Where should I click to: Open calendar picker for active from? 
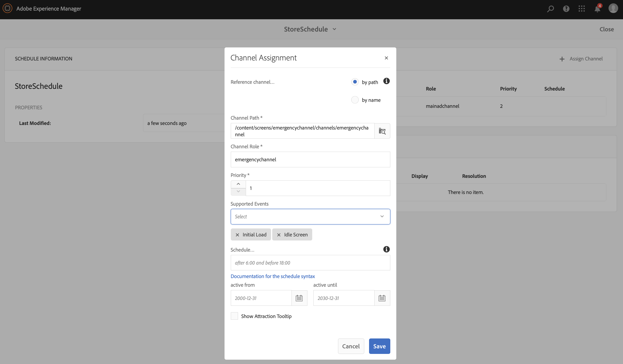coord(299,298)
